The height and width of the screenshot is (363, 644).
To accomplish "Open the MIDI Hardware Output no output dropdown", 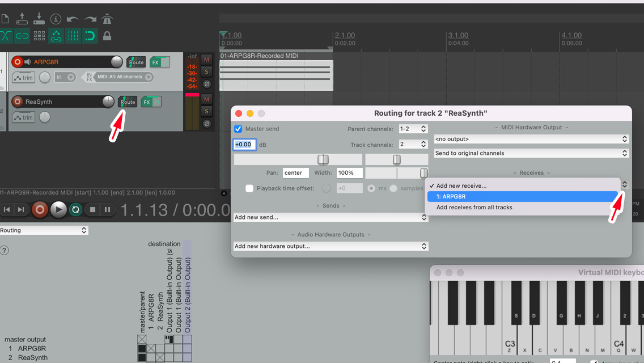I will (x=531, y=139).
